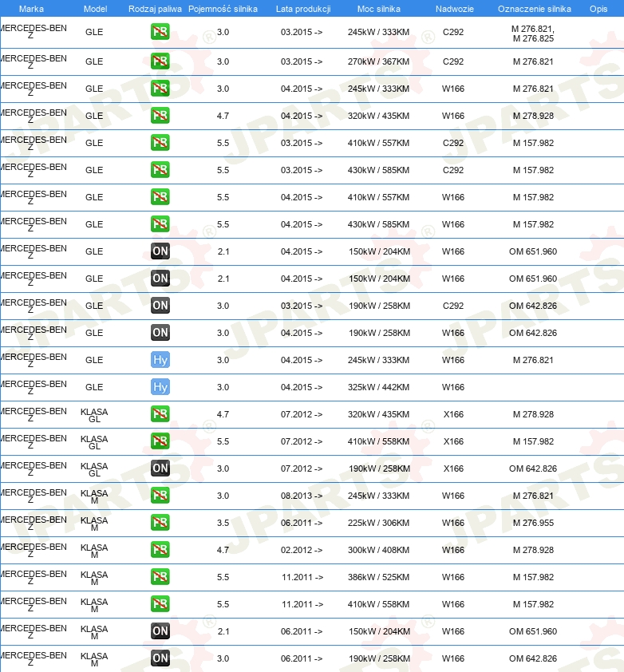
Task: Click the Opis column header
Action: [x=598, y=9]
